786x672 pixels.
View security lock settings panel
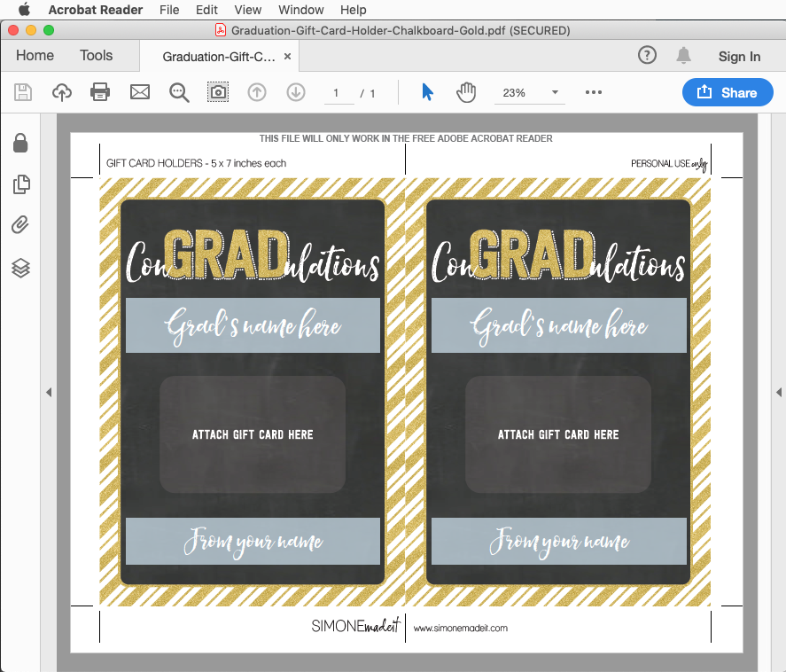[20, 143]
